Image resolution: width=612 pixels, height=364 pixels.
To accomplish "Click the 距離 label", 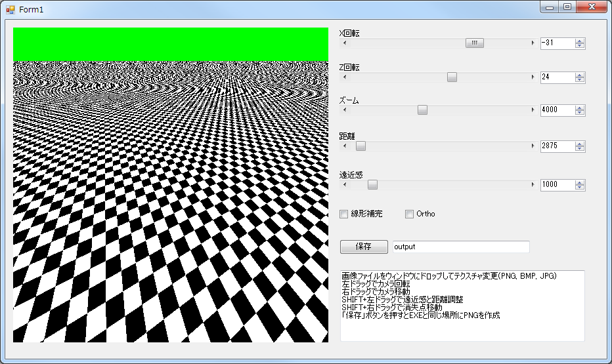I will 347,136.
